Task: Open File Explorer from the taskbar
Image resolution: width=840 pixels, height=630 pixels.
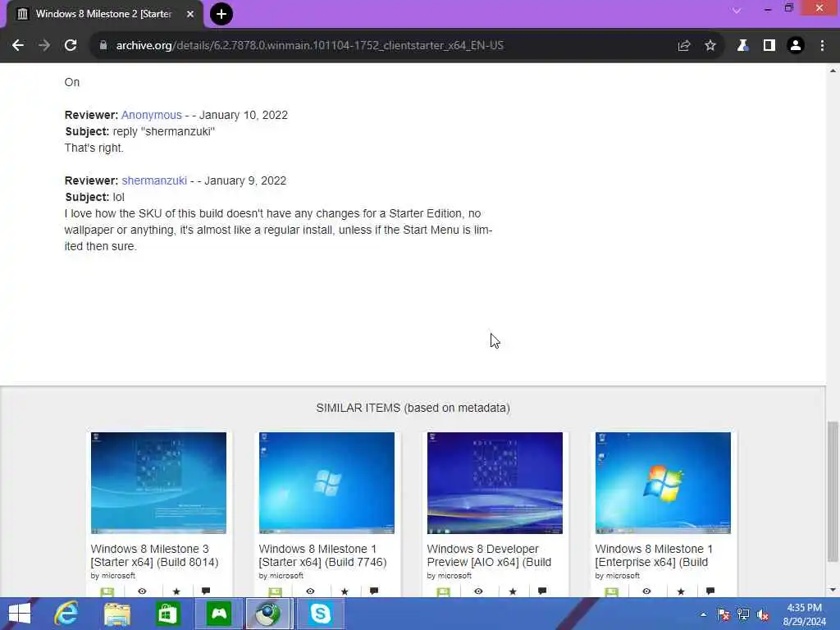Action: [x=116, y=614]
